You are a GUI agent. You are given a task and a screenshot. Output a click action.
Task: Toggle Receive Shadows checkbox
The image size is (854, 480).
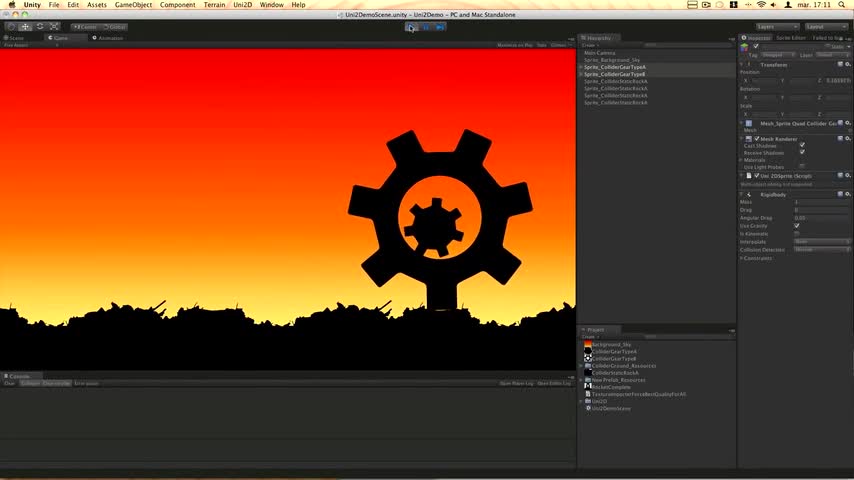[802, 153]
